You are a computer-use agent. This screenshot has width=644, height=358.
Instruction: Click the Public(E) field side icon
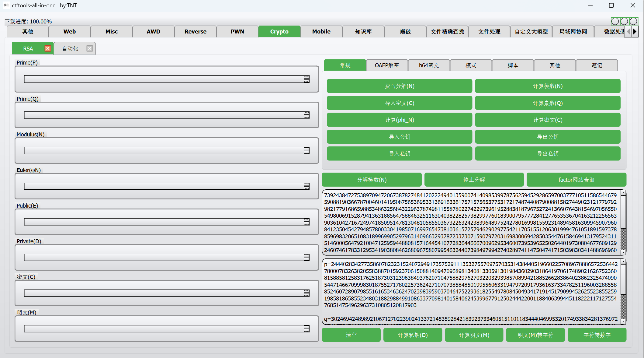point(306,222)
